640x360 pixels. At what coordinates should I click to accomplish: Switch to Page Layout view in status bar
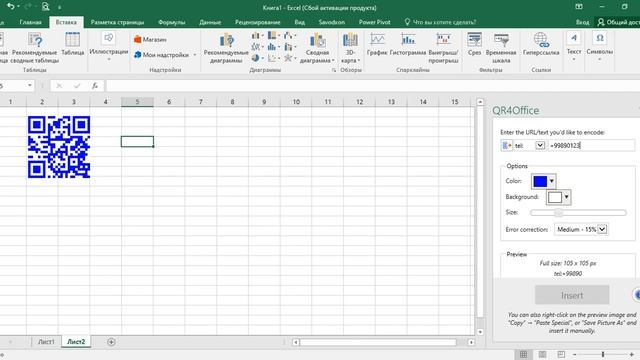542,354
